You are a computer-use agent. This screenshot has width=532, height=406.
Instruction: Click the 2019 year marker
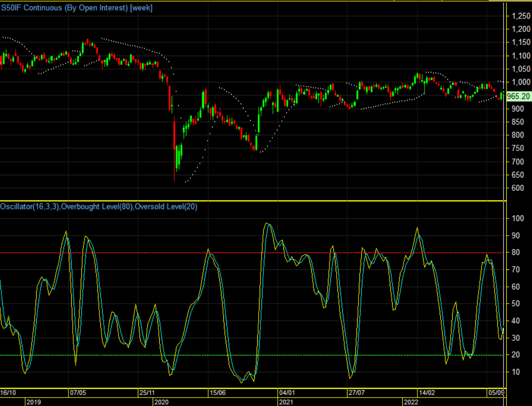coord(34,402)
